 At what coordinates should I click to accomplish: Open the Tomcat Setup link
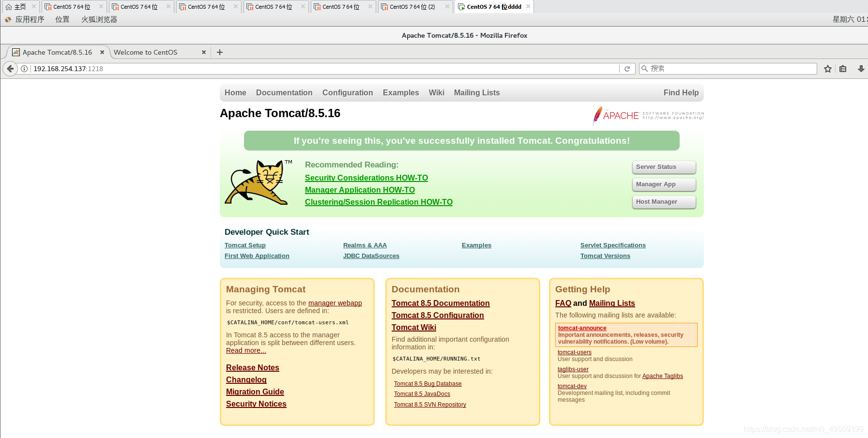click(245, 245)
